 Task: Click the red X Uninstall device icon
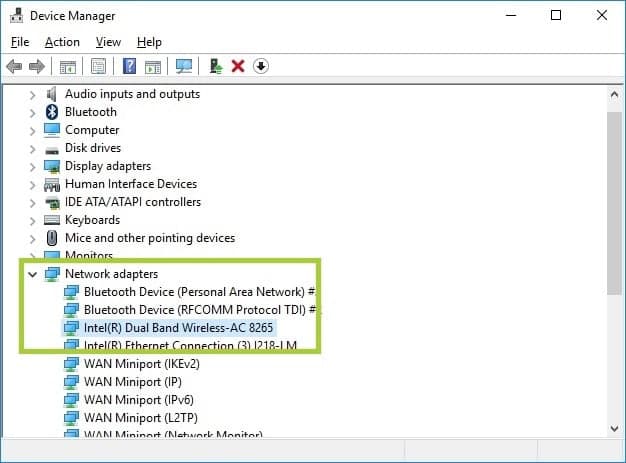click(238, 66)
